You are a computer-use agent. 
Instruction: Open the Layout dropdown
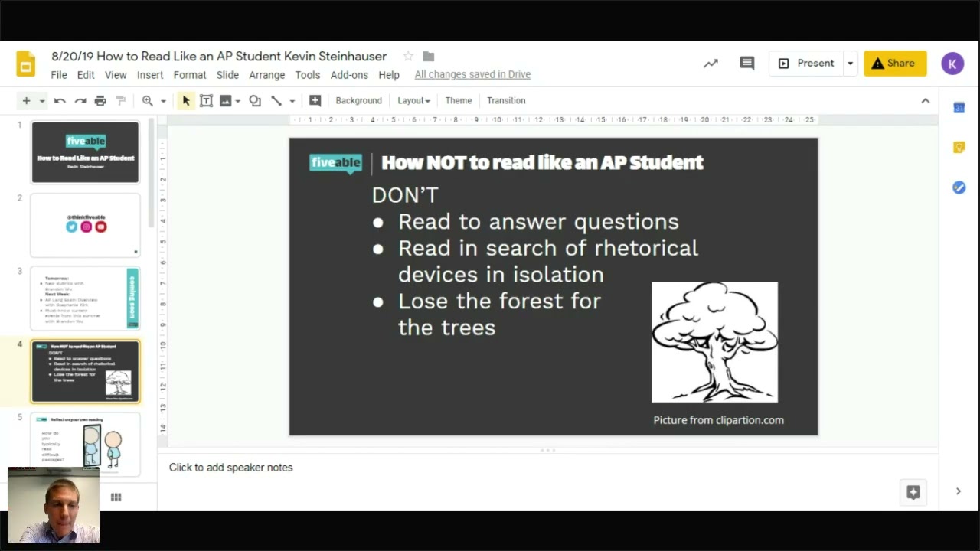point(413,100)
